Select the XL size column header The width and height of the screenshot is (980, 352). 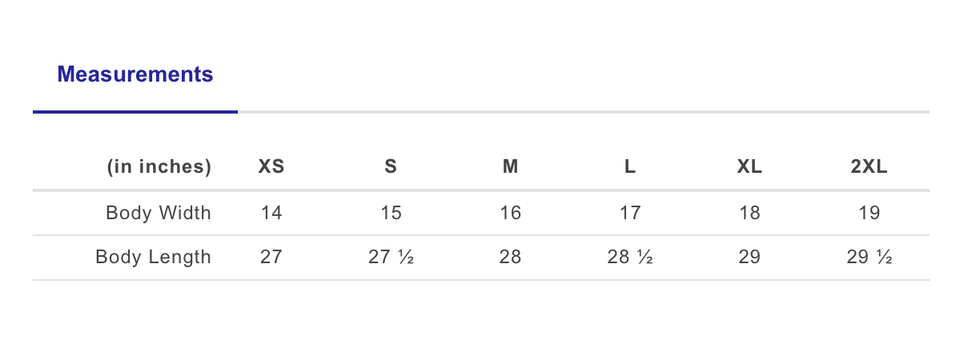(x=749, y=167)
